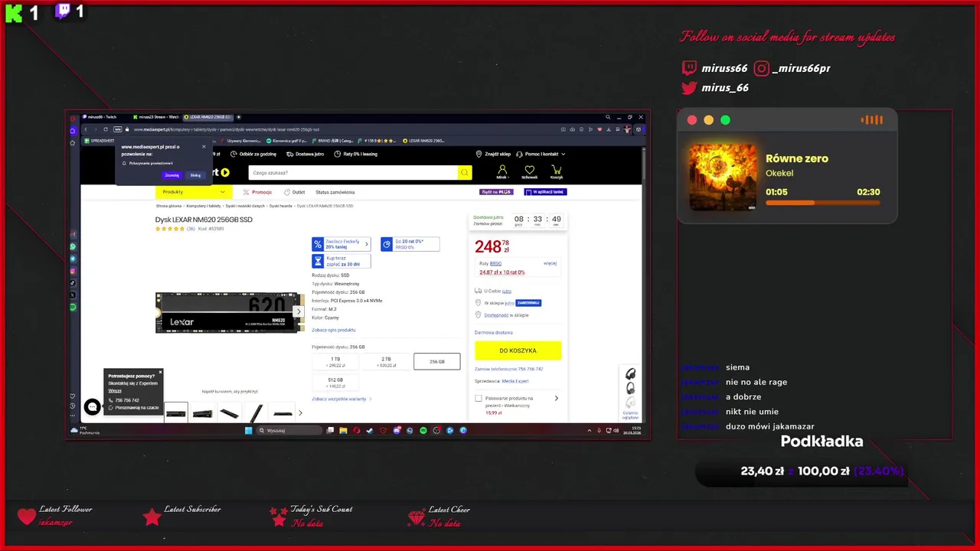Image resolution: width=980 pixels, height=551 pixels.
Task: Open SPREADSHEET bookmark
Action: pos(99,141)
